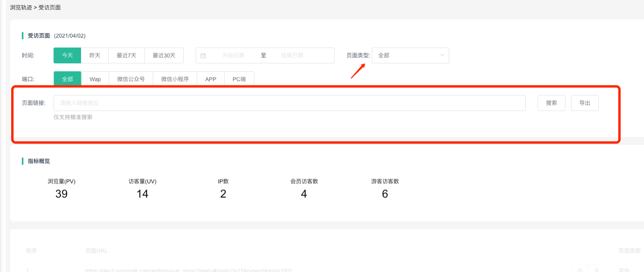This screenshot has width=644, height=272.
Task: Click the calendar icon in date range
Action: click(203, 56)
